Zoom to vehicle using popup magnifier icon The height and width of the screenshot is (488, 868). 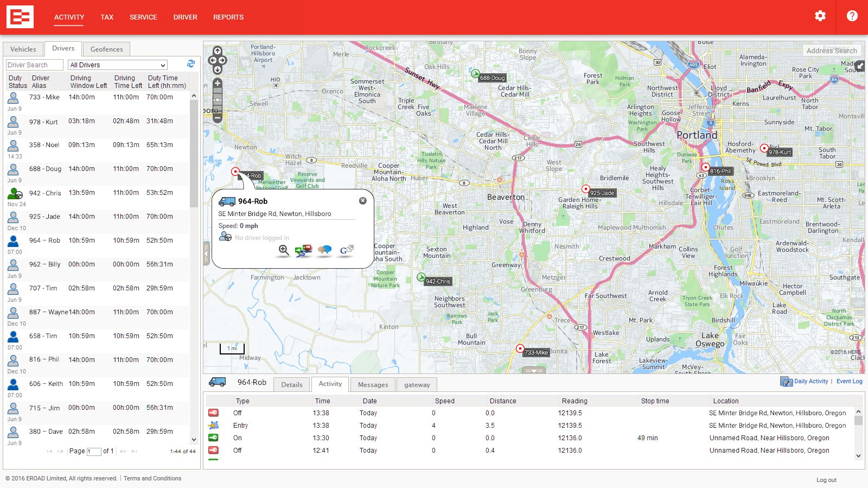point(283,250)
